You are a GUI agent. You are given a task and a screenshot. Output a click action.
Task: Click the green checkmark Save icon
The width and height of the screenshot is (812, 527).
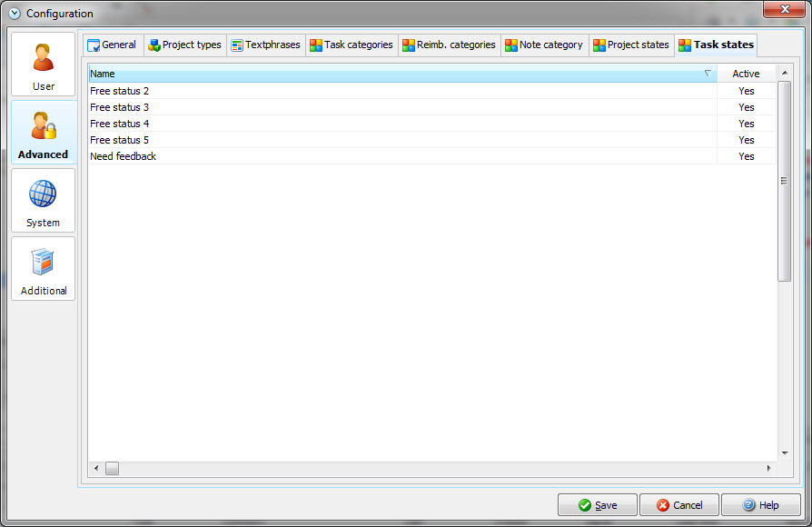pyautogui.click(x=584, y=505)
